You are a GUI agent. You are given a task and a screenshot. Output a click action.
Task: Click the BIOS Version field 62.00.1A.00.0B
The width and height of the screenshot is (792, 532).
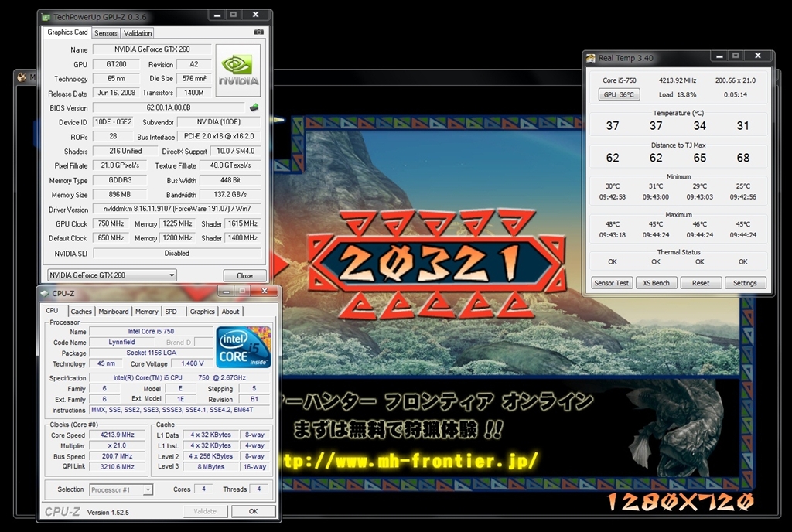tap(169, 107)
